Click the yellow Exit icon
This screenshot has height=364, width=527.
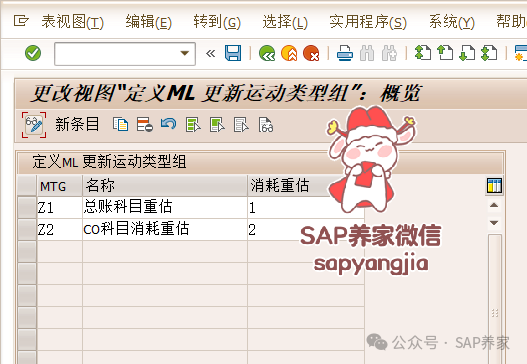tap(289, 53)
